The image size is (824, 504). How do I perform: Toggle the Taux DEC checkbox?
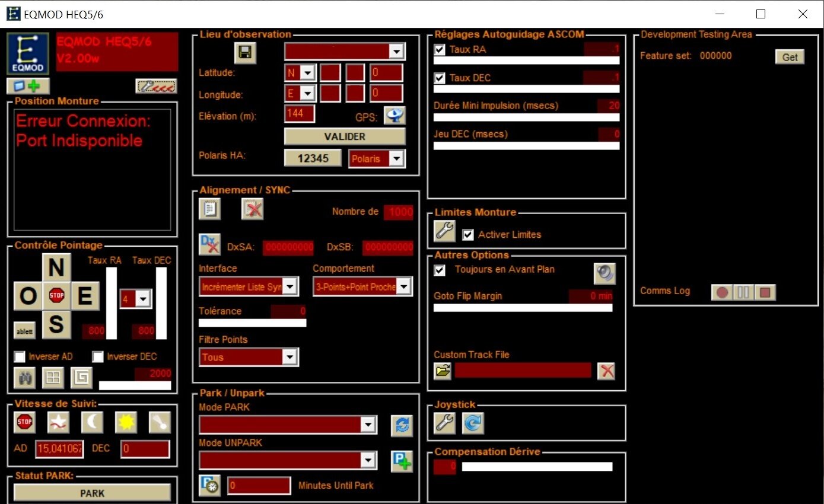pyautogui.click(x=440, y=78)
